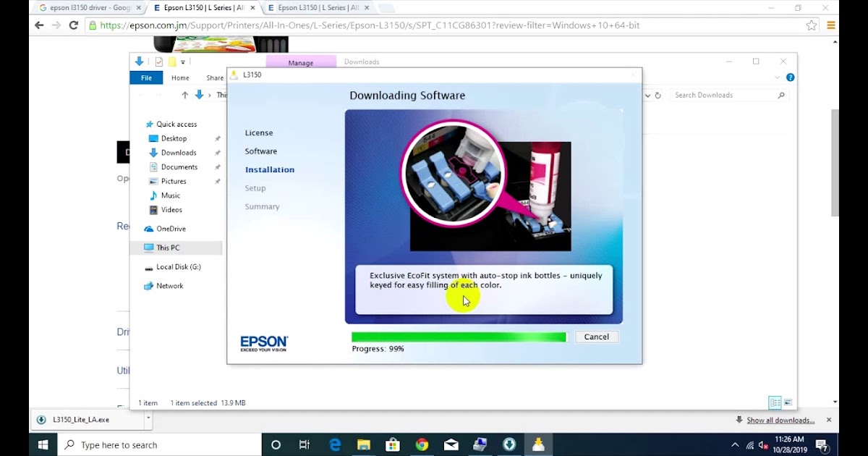This screenshot has height=456, width=868.
Task: Switch Explorer to large icons view
Action: pyautogui.click(x=788, y=402)
